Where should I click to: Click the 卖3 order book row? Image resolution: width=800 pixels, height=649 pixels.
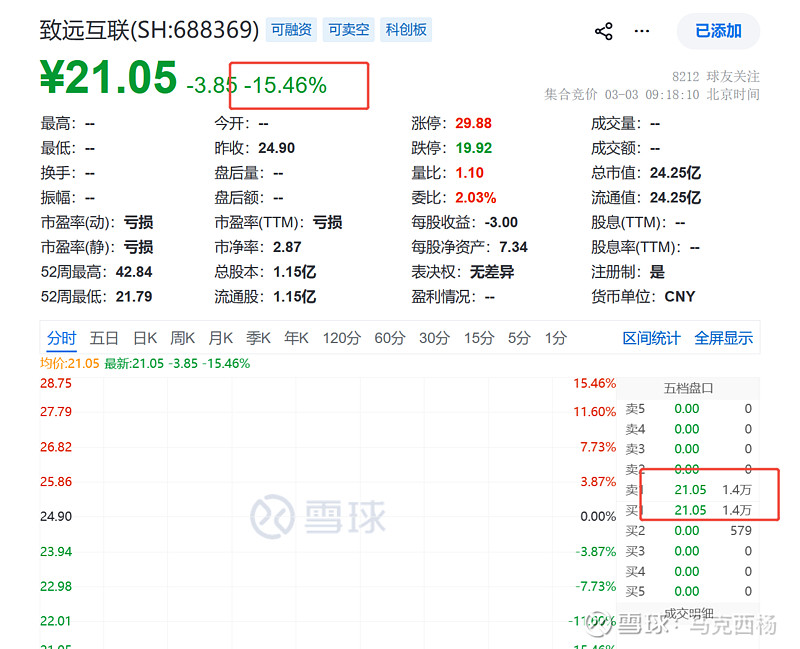tap(689, 449)
